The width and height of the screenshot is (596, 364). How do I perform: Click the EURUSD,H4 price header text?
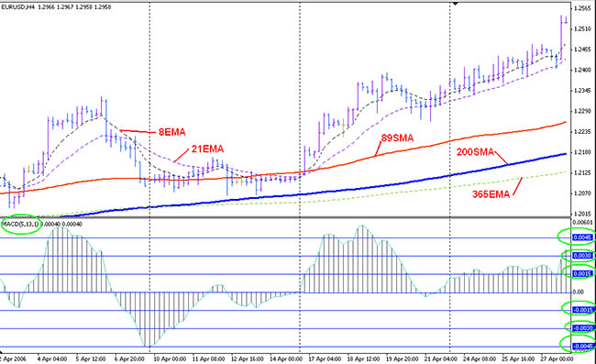tap(56, 6)
